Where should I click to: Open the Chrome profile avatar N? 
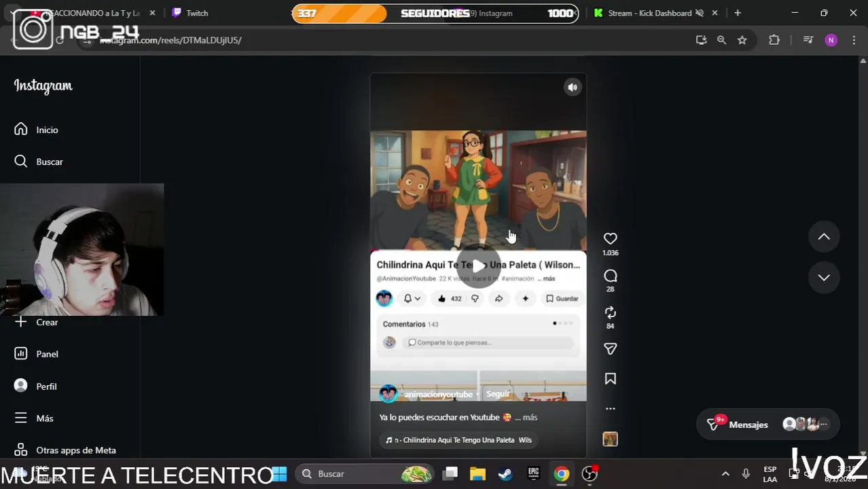(831, 40)
